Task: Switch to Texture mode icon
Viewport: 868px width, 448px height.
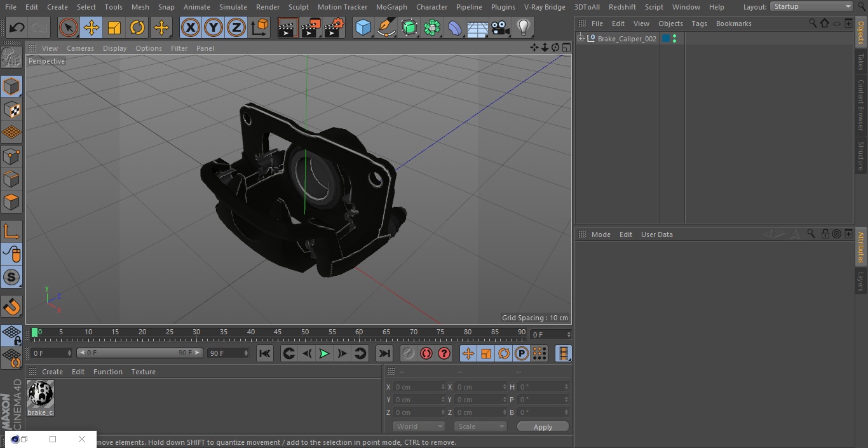Action: [x=11, y=109]
